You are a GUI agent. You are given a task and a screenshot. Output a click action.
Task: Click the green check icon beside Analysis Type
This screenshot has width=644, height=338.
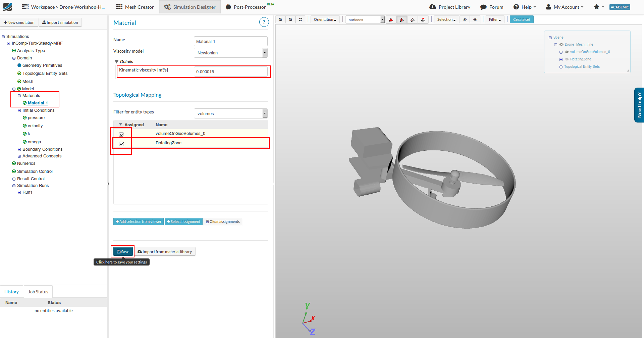tap(14, 51)
